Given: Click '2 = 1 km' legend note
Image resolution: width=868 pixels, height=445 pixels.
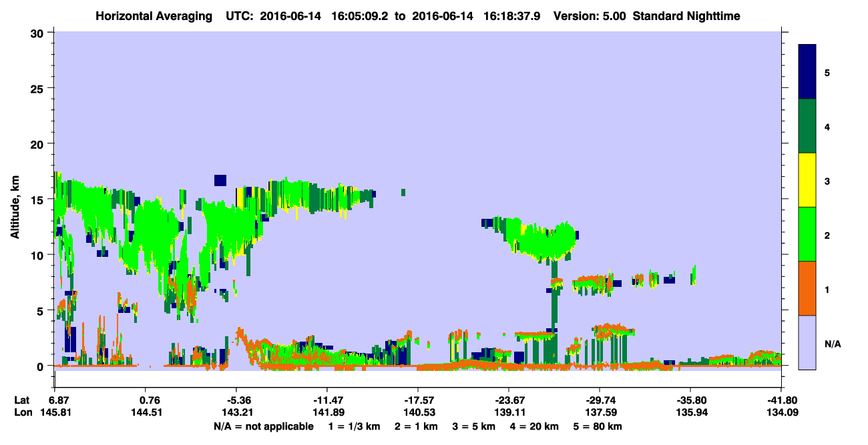Looking at the screenshot, I should click(x=416, y=426).
